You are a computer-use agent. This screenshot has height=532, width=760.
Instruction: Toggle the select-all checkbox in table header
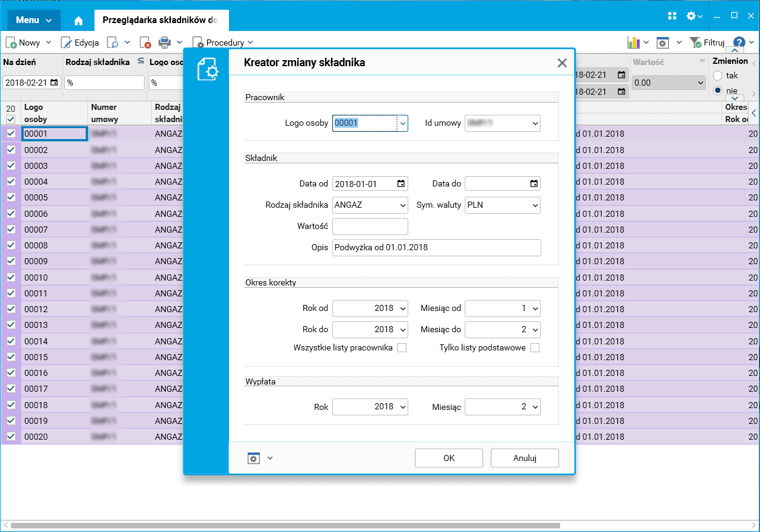tap(11, 119)
